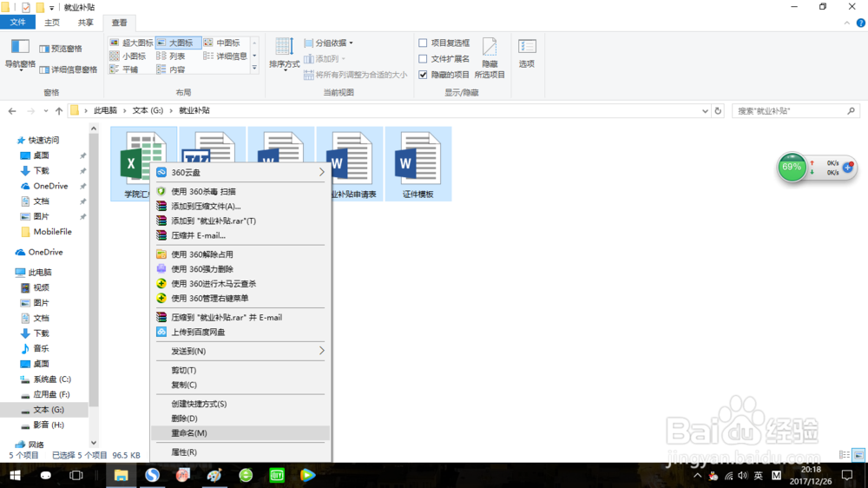Image resolution: width=868 pixels, height=488 pixels.
Task: Select 大图标 large icons layout
Action: pyautogui.click(x=178, y=43)
